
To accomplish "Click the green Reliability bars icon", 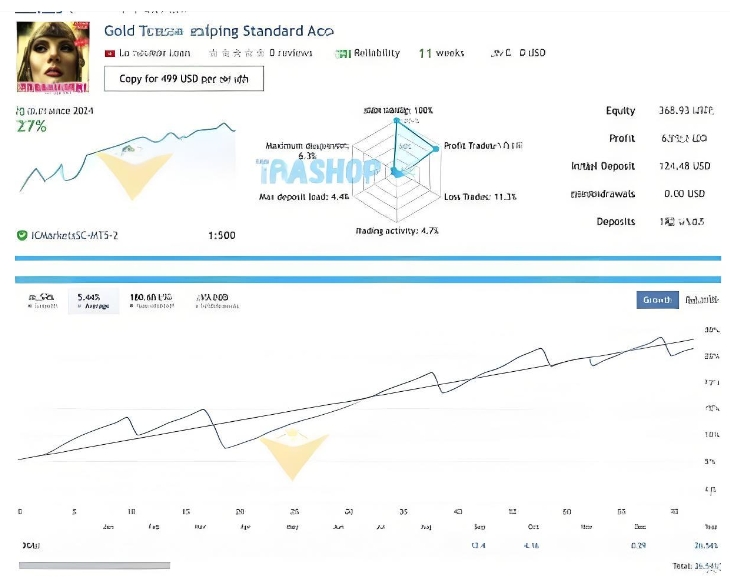I will (x=344, y=53).
